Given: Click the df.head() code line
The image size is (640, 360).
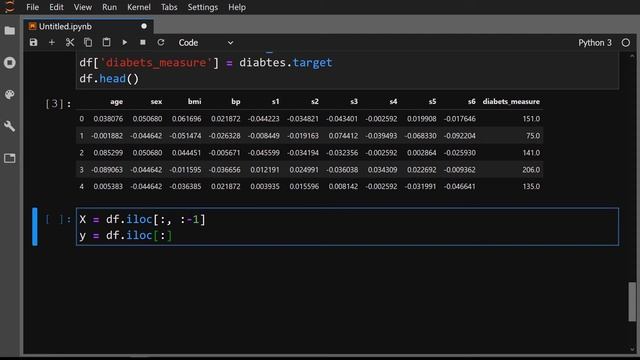Looking at the screenshot, I should [x=109, y=79].
